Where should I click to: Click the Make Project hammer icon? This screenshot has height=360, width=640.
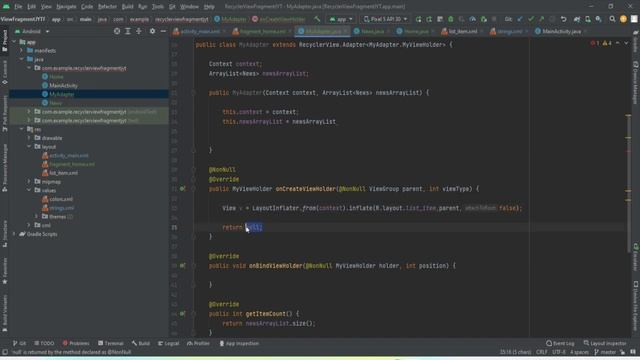(317, 19)
